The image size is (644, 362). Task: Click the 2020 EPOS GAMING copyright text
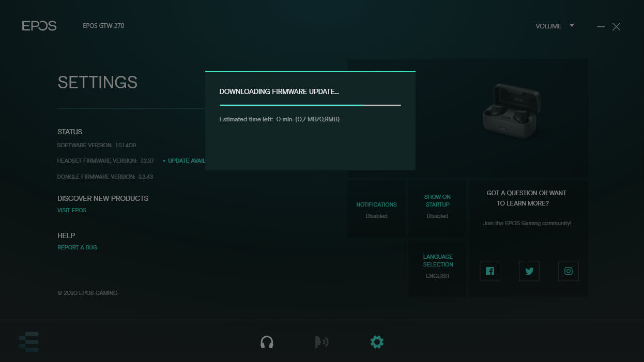click(x=87, y=293)
